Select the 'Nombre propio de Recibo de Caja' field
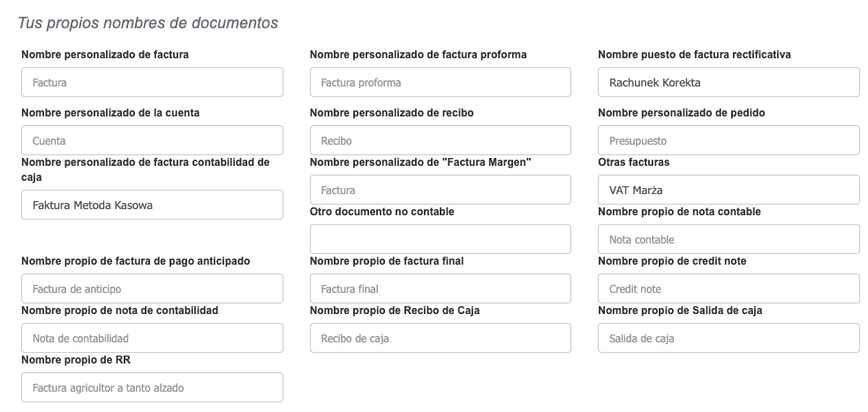Screen dimensions: 868x412 pos(440,338)
